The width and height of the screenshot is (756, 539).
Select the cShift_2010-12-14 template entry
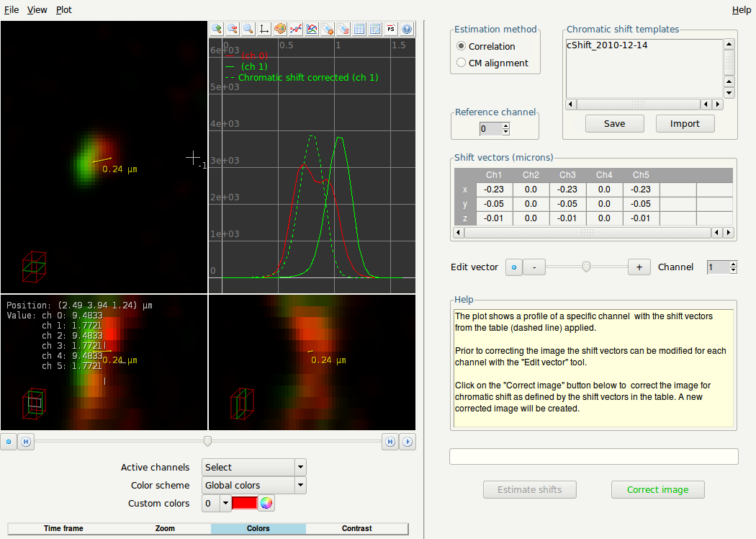coord(608,45)
